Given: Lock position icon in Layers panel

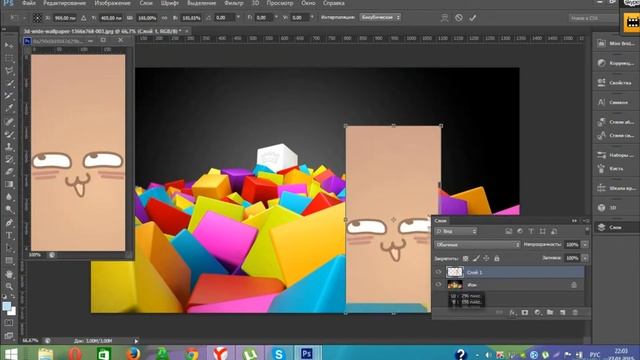Looking at the screenshot, I should point(486,258).
